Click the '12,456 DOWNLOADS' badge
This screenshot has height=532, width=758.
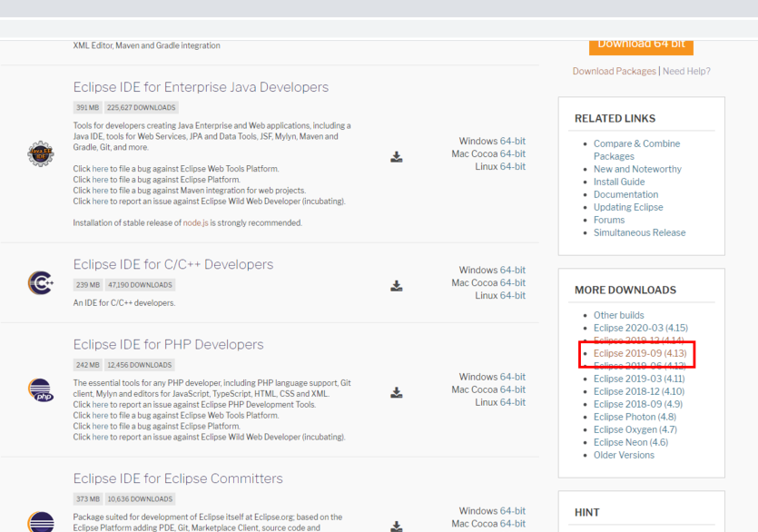coord(139,365)
